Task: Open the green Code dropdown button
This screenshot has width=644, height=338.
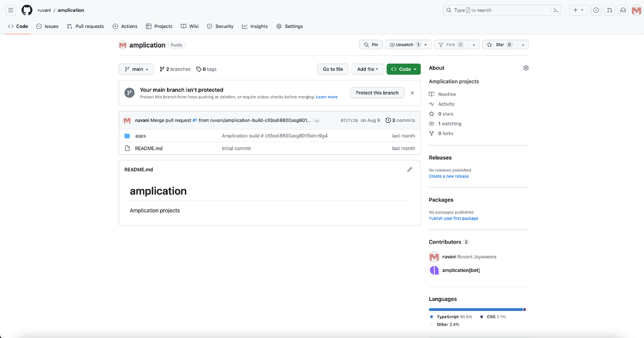Action: [x=404, y=69]
